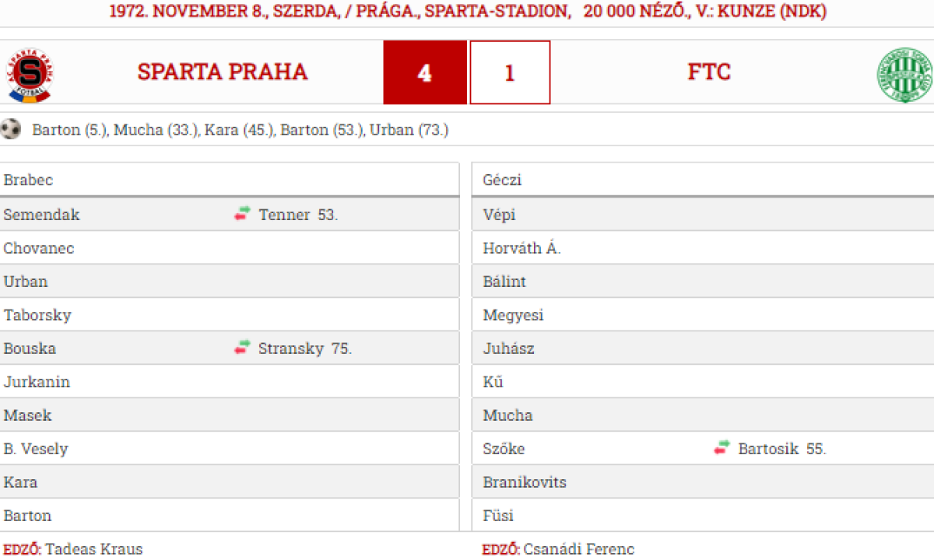The image size is (934, 560).
Task: Click the red home score box showing 4
Action: click(x=425, y=73)
